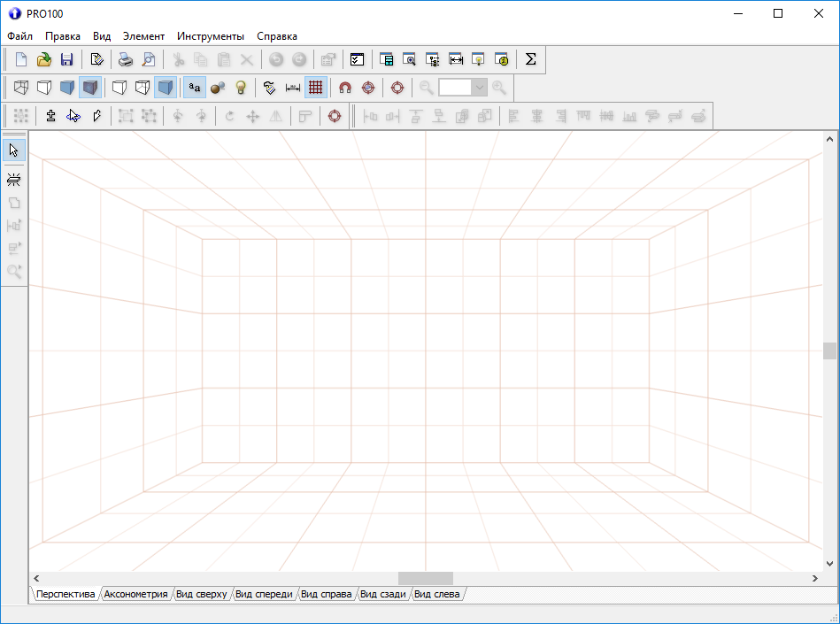This screenshot has width=840, height=624.
Task: Click the New document icon
Action: [21, 59]
